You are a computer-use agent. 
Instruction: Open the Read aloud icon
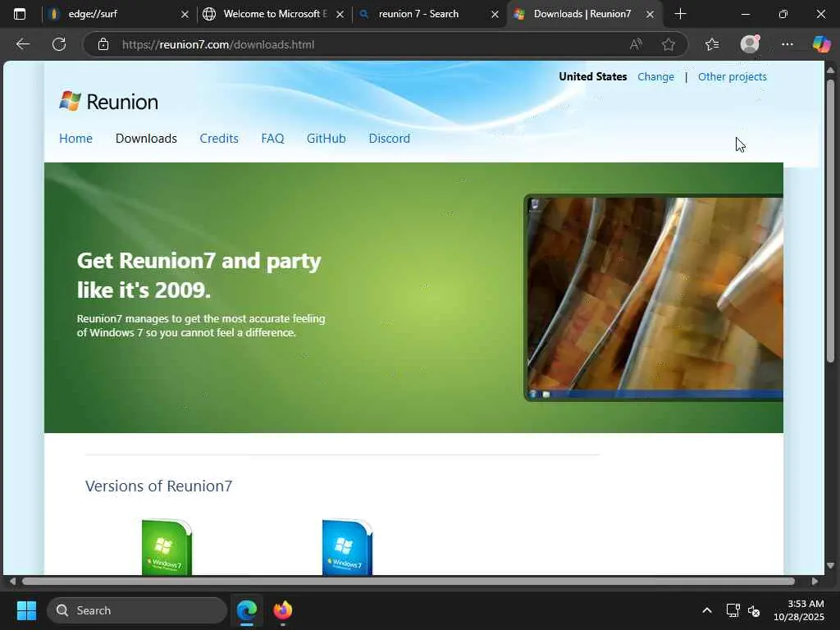click(x=636, y=44)
